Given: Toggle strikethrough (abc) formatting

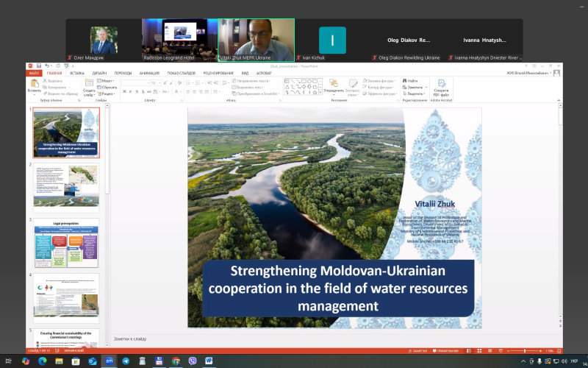Looking at the screenshot, I should coord(149,91).
